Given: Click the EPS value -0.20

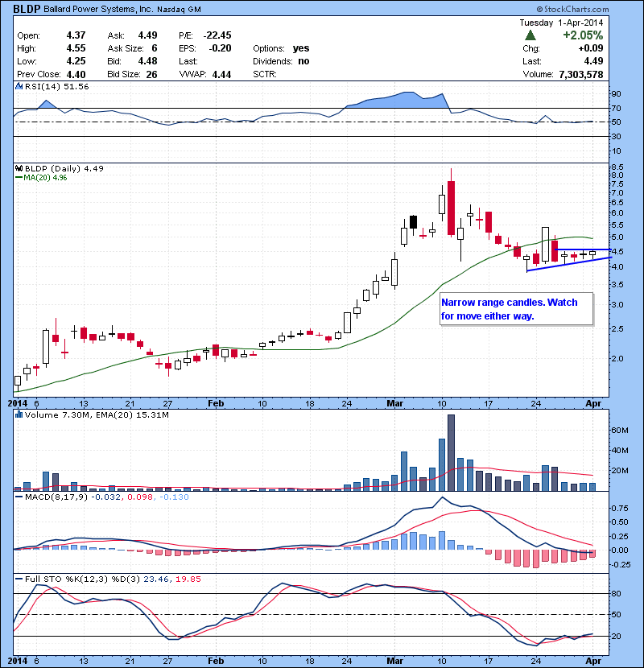Looking at the screenshot, I should click(x=220, y=48).
